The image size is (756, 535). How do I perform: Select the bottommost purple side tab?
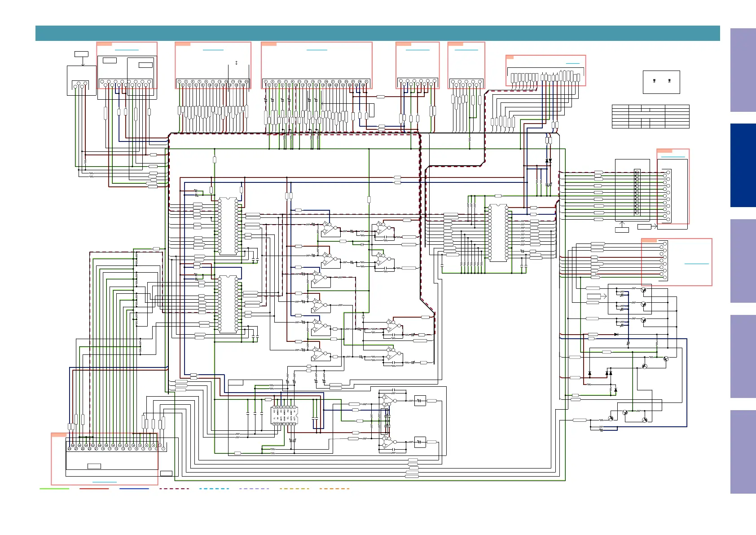(743, 451)
